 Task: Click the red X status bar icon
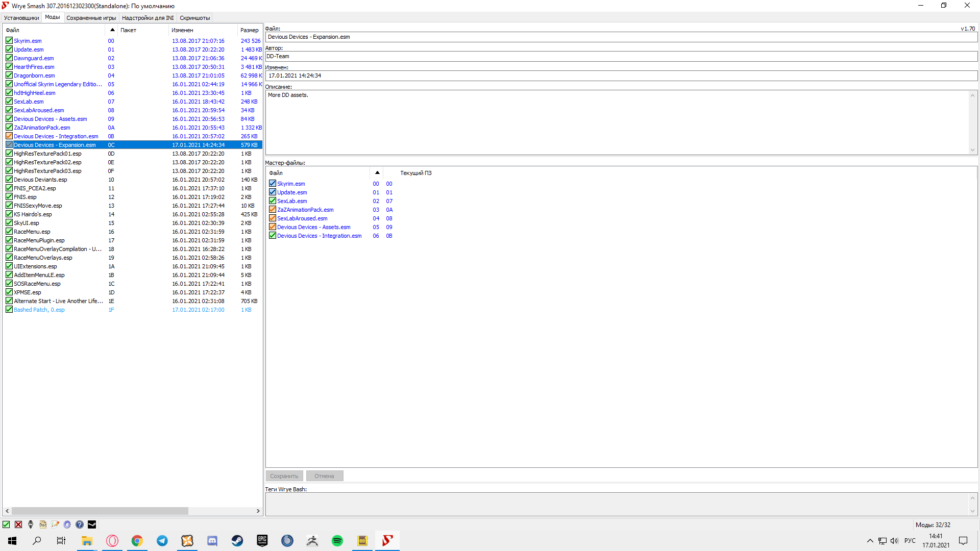point(18,524)
